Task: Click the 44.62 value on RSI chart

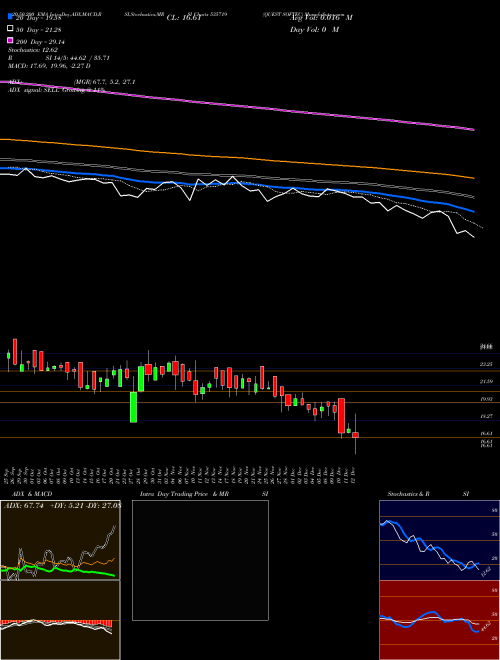Action: click(485, 627)
